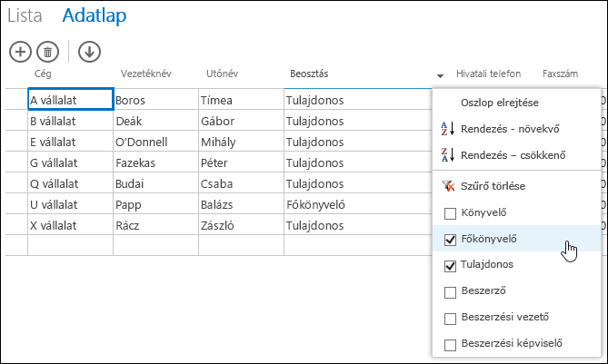Click the Deák surname cell

click(x=156, y=120)
